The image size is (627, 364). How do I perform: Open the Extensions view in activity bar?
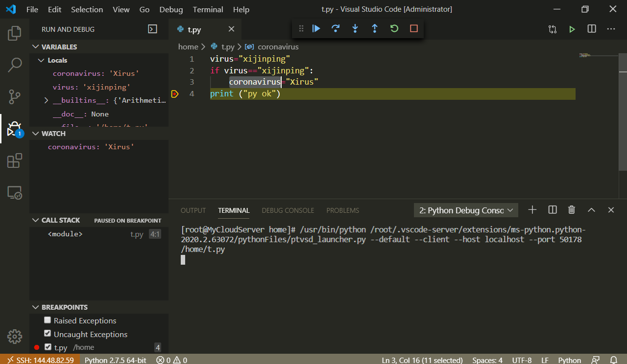(15, 161)
